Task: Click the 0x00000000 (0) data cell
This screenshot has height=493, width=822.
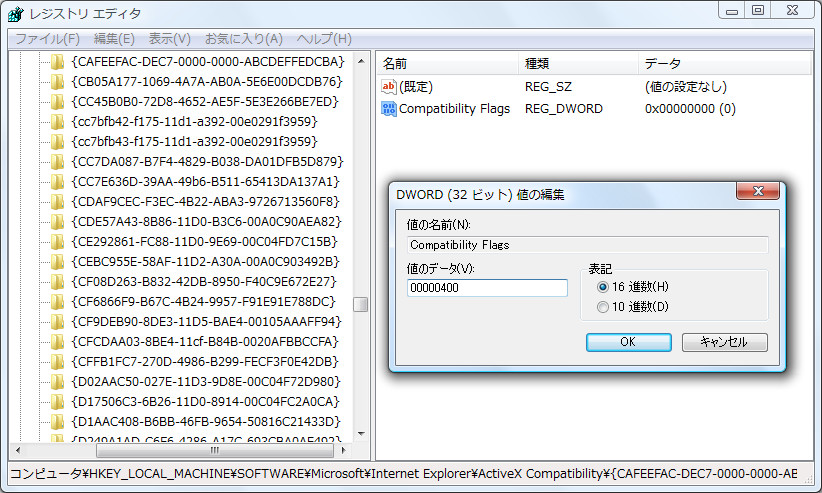Action: coord(690,109)
